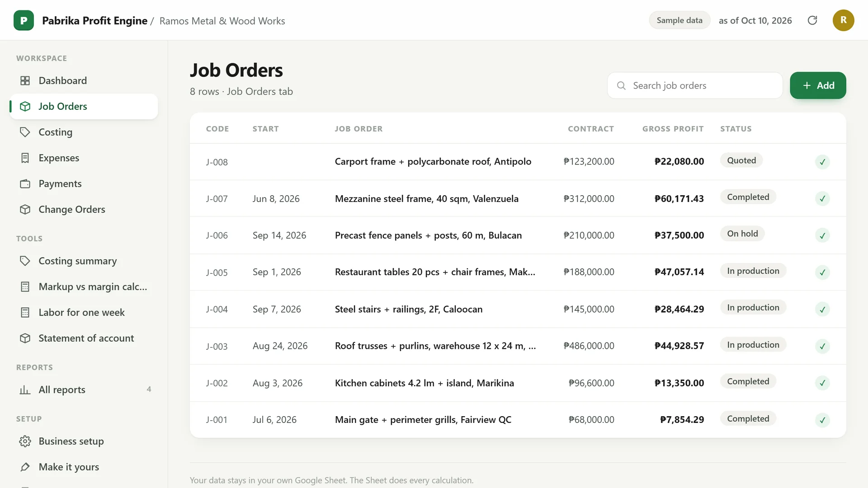Click the Quoted status badge

pos(741,160)
